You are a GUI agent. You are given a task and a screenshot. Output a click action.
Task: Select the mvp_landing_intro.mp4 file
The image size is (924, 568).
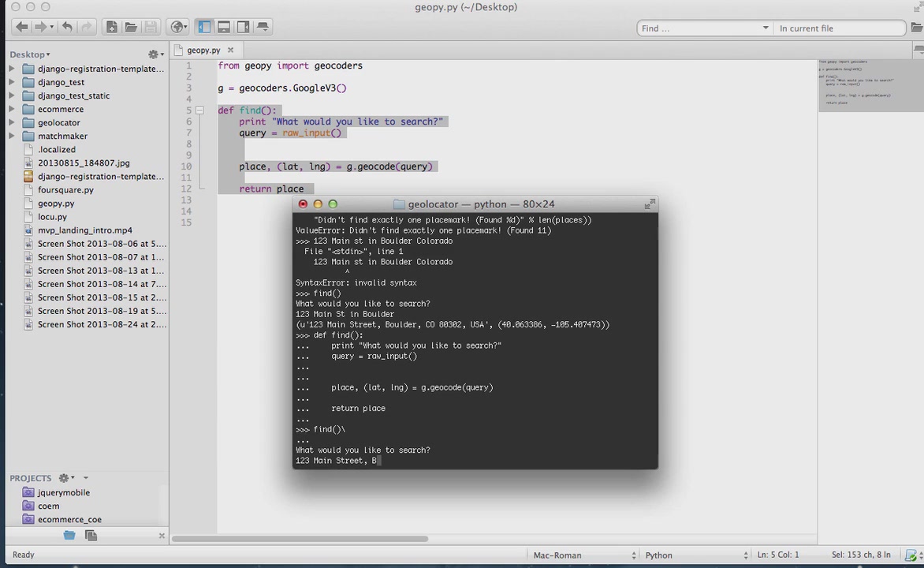point(85,230)
